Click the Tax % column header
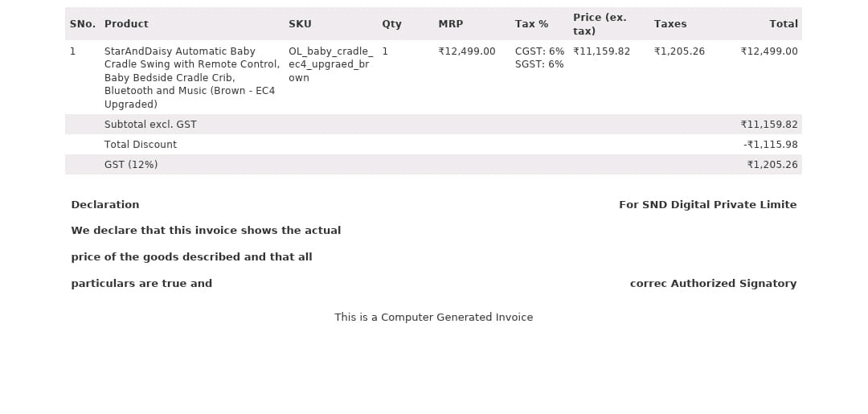Viewport: 868px width, 414px height. point(531,24)
